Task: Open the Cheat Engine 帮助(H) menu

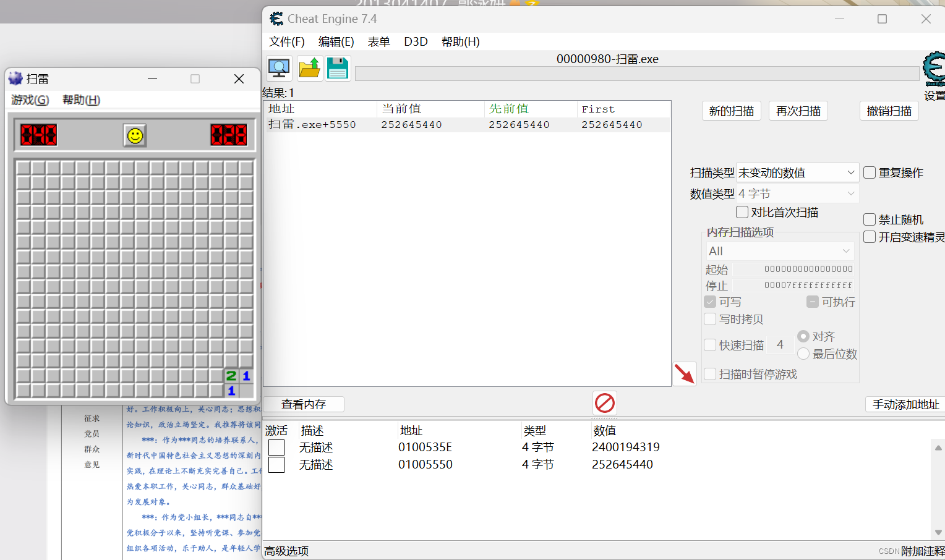Action: (x=461, y=41)
